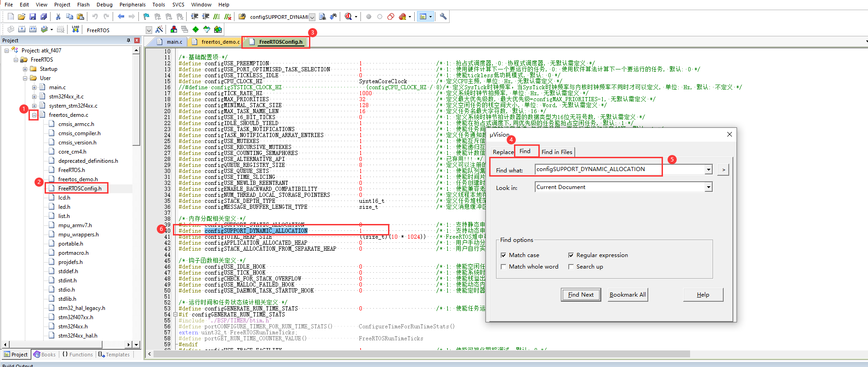Click the Project tree vertical scrollbar
This screenshot has width=868, height=367.
point(136,99)
